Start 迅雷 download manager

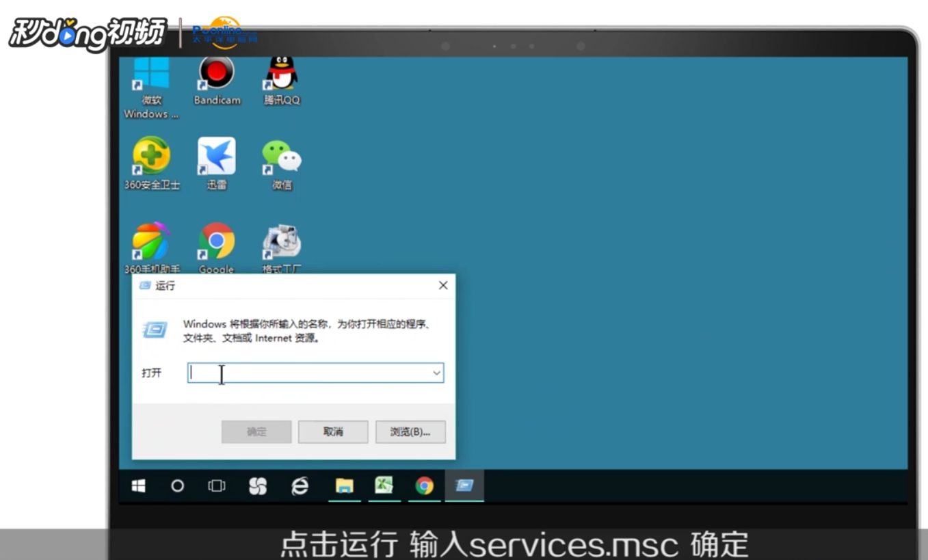coord(216,156)
